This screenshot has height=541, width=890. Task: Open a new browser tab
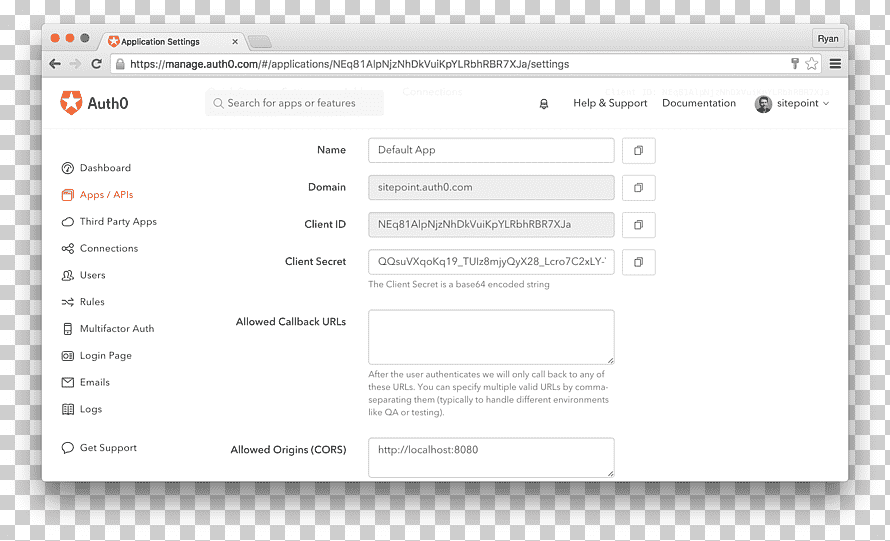point(260,41)
